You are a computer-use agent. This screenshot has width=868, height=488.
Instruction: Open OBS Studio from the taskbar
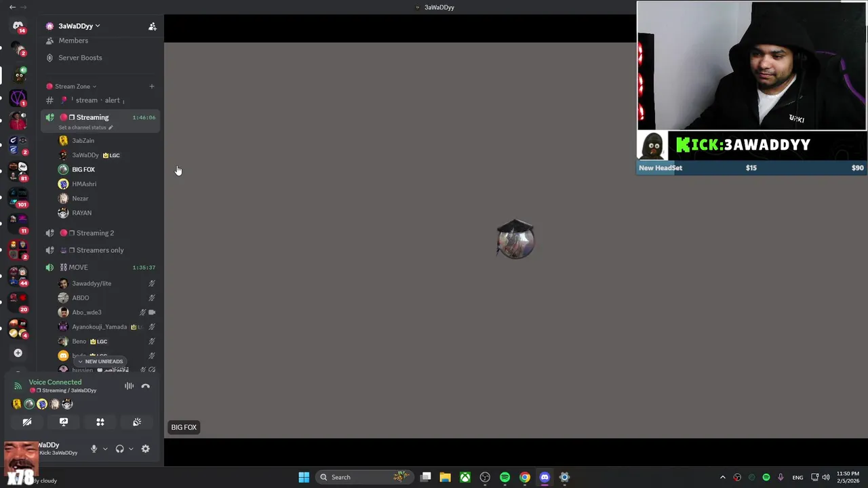click(x=485, y=477)
